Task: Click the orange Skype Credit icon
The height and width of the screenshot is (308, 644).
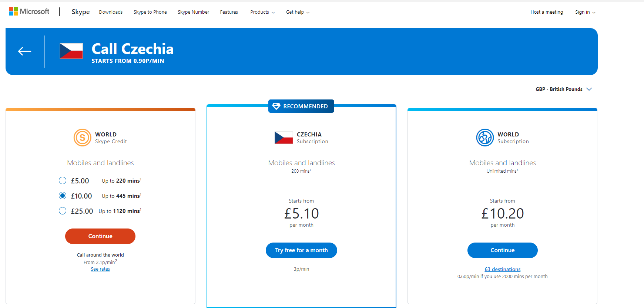Action: coord(82,138)
